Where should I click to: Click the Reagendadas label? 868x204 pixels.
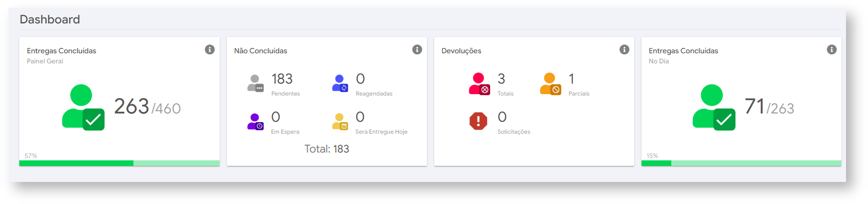374,94
